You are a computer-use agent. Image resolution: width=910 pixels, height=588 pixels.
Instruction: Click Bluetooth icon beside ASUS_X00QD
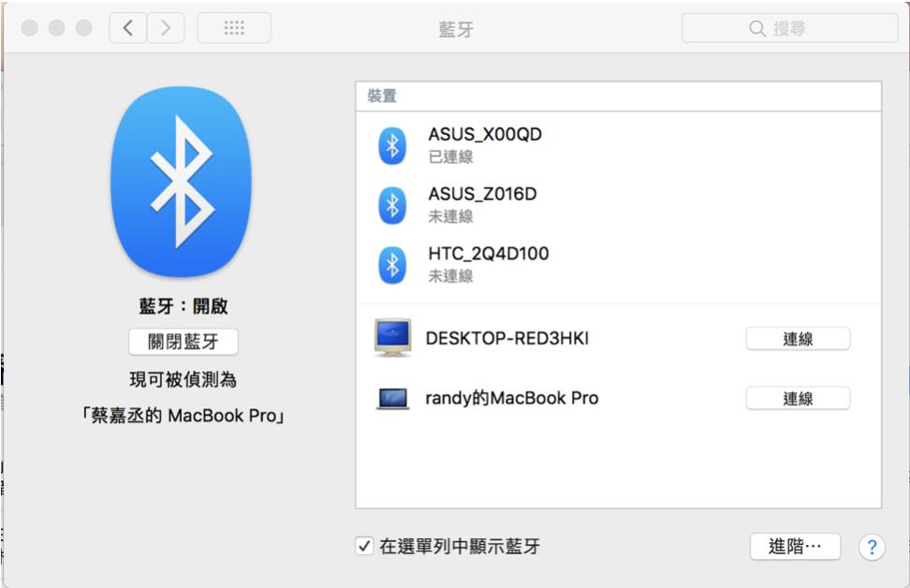392,145
